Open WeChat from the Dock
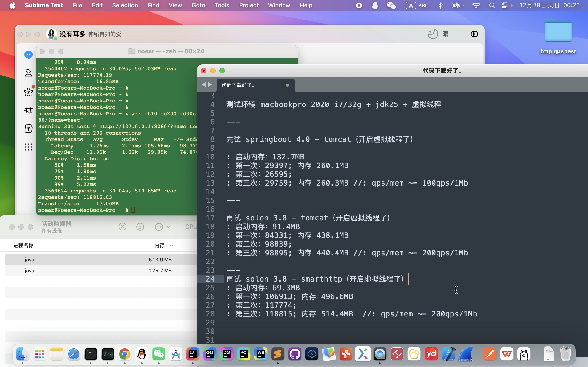The height and width of the screenshot is (367, 588). (x=159, y=354)
